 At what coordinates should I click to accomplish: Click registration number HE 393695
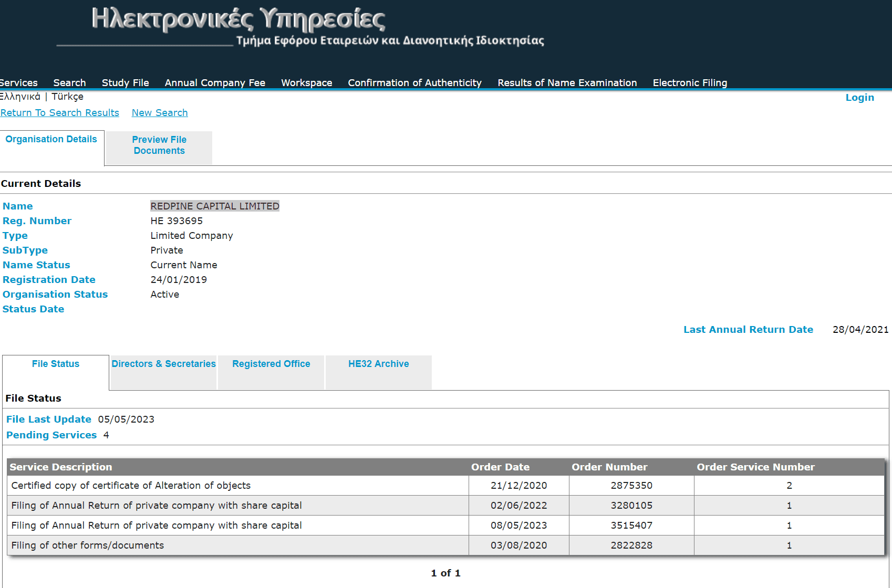(x=177, y=221)
